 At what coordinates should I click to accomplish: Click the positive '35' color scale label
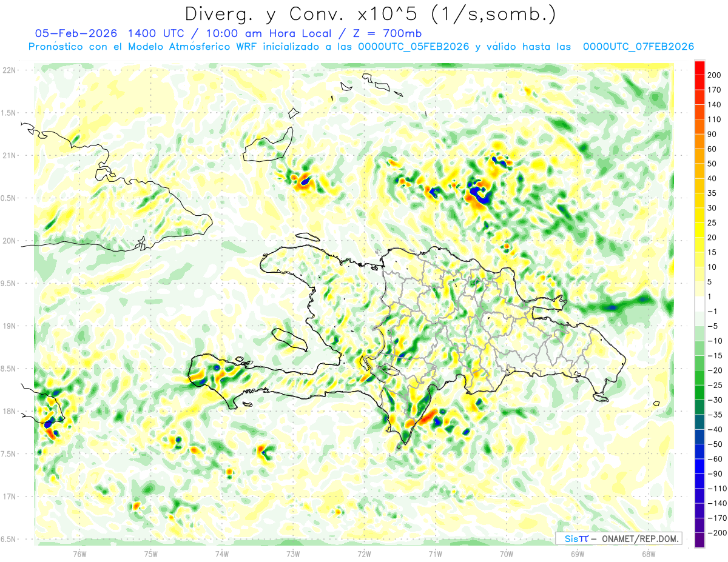pyautogui.click(x=712, y=193)
